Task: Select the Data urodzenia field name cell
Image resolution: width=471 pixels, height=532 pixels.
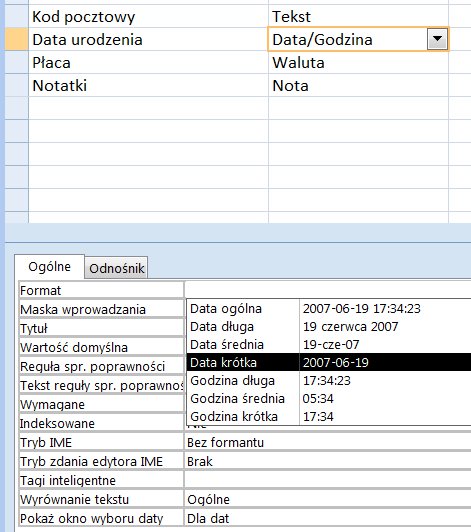Action: click(x=148, y=39)
